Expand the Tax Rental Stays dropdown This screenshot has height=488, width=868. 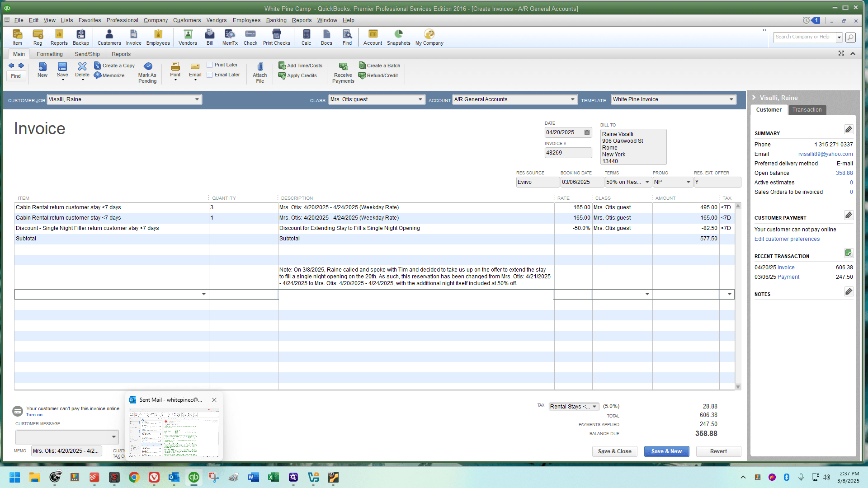[594, 407]
